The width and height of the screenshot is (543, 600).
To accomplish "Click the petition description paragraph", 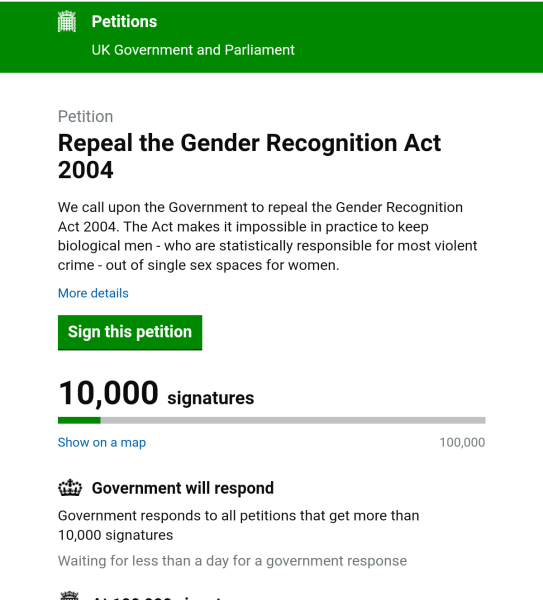I will 267,236.
